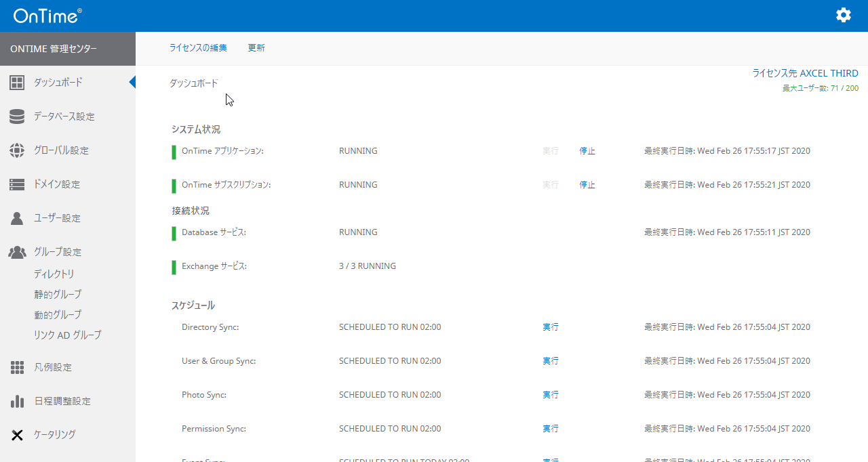This screenshot has height=462, width=868.
Task: Click 更新 to refresh the dashboard
Action: (x=256, y=48)
